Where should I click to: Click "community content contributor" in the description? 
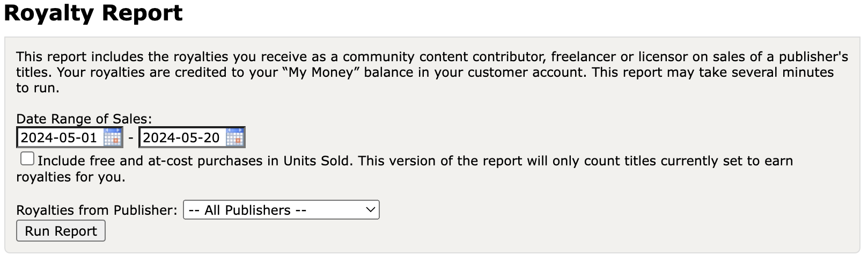click(x=445, y=57)
